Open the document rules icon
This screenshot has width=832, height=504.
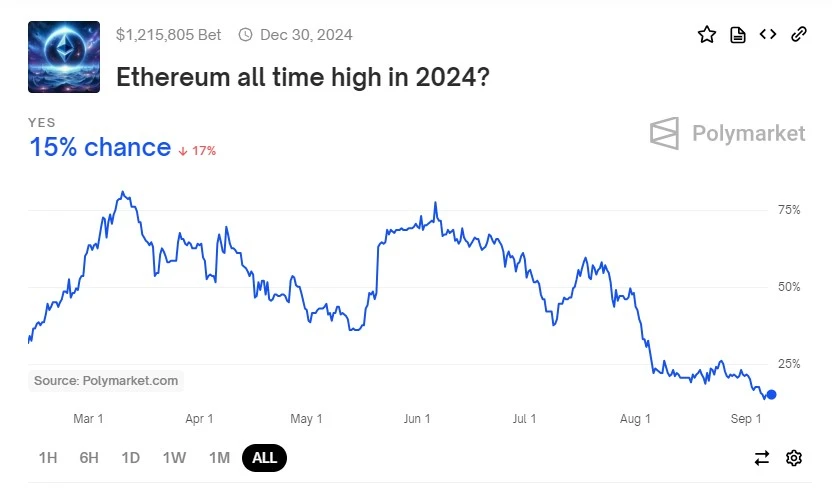(738, 35)
